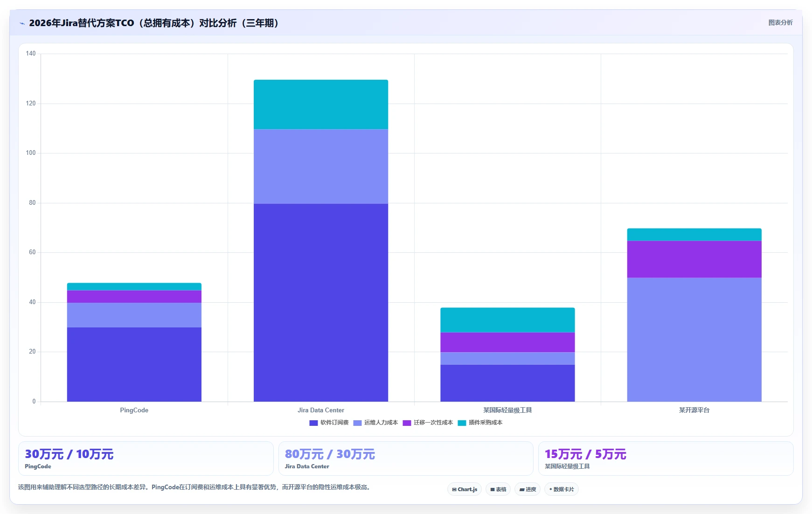Click 某国际轻量级工具 light blue 运维 segment

tap(507, 358)
